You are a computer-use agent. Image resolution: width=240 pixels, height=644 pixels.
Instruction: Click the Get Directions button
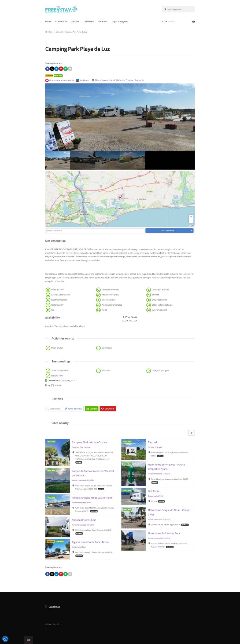[168, 230]
